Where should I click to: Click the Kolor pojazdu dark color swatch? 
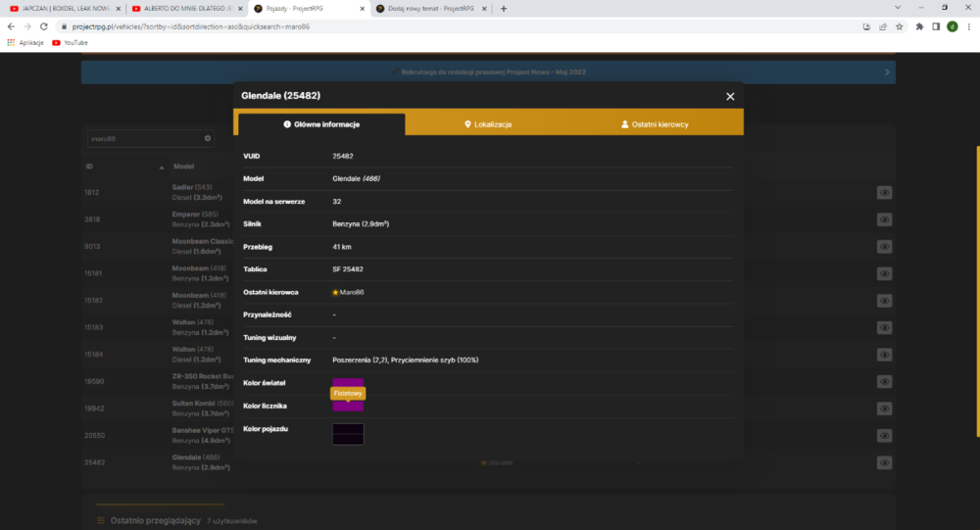pos(348,434)
